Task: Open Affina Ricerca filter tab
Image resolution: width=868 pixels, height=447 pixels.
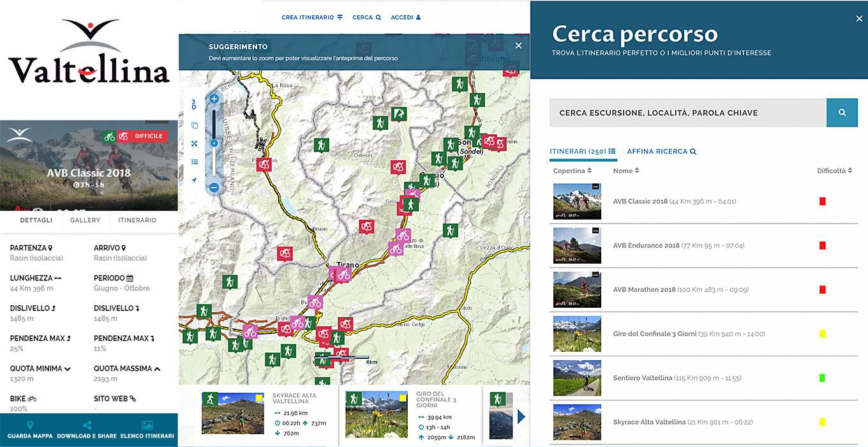Action: click(x=661, y=151)
